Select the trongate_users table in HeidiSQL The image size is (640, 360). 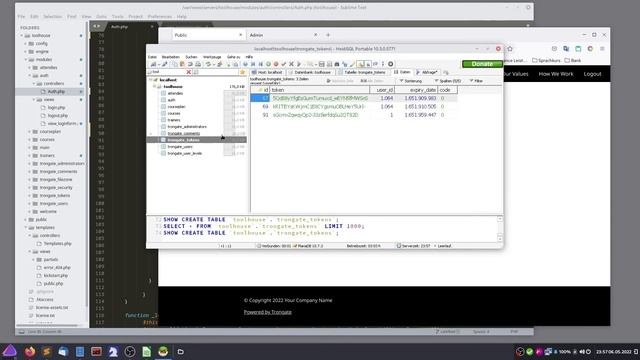click(180, 147)
